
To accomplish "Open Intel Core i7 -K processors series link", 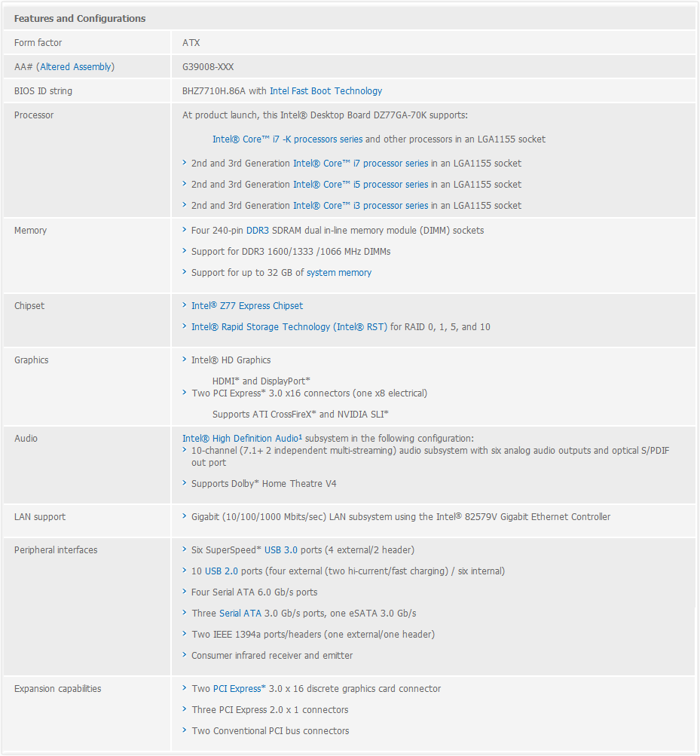I will click(x=287, y=139).
